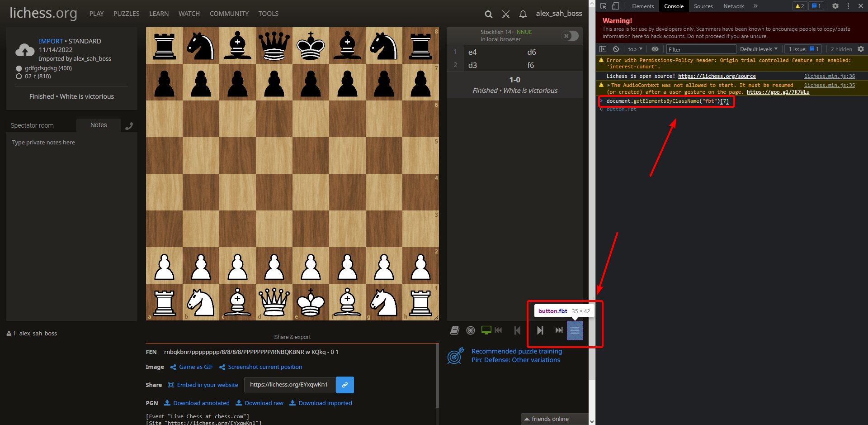Switch to the Sources tab
The width and height of the screenshot is (868, 425).
(x=703, y=6)
